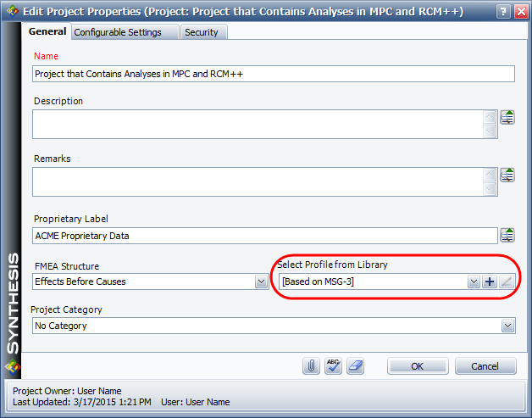This screenshot has width=532, height=418.
Task: Expand the Project Category dropdown
Action: pos(507,325)
